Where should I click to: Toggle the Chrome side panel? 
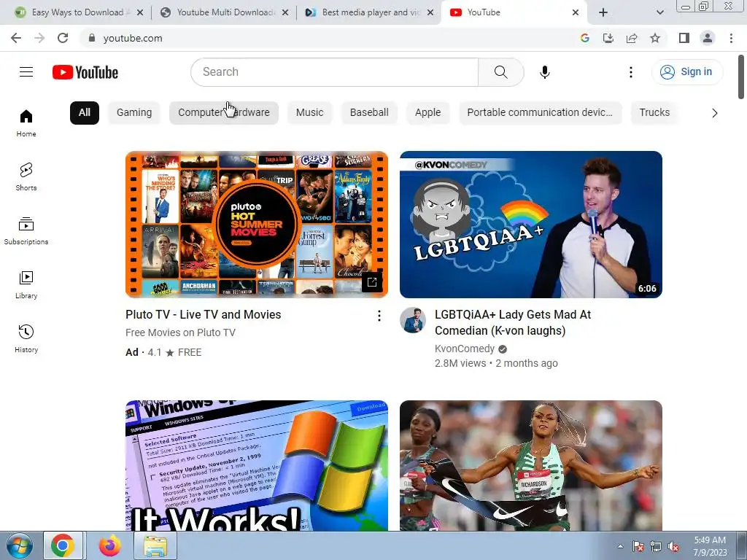point(684,38)
